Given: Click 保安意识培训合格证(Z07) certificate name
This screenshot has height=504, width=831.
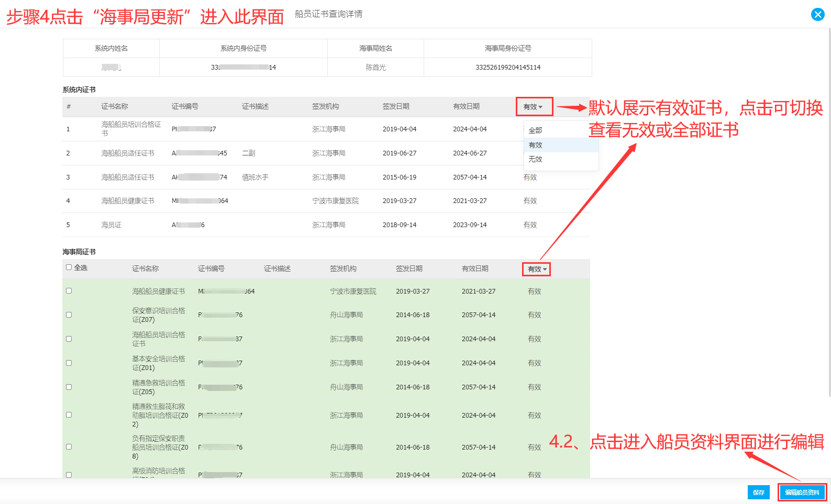Looking at the screenshot, I should (159, 315).
